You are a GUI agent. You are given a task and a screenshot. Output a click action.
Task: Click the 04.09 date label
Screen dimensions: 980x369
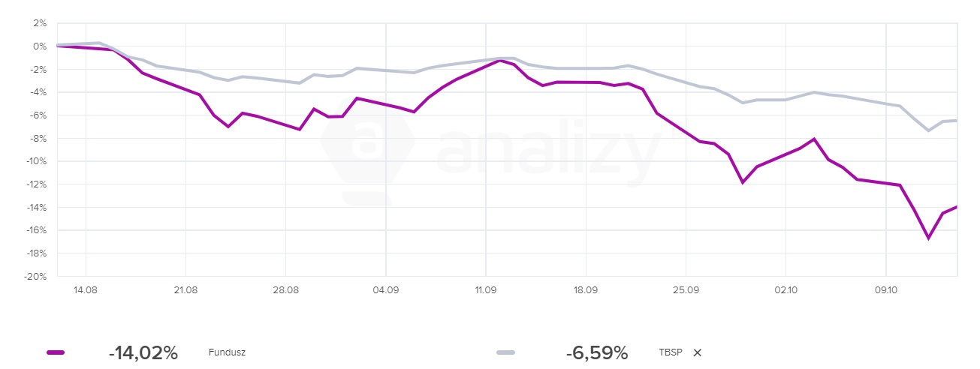[x=386, y=289]
